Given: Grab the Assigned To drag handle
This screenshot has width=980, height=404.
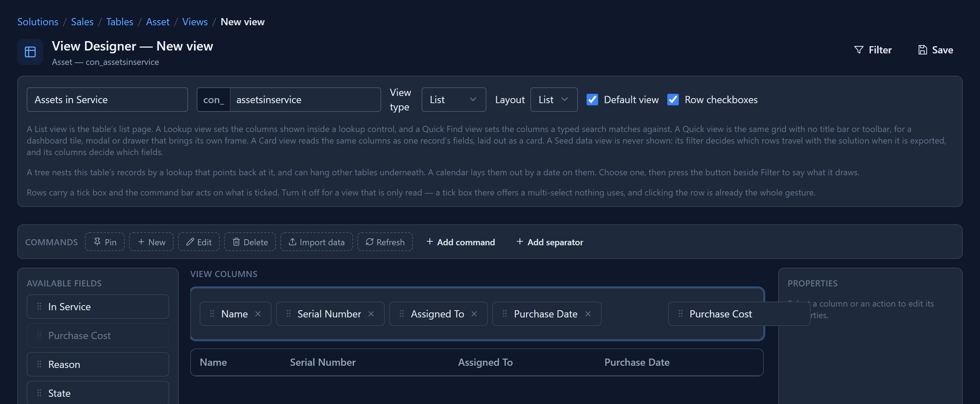Looking at the screenshot, I should (x=402, y=314).
